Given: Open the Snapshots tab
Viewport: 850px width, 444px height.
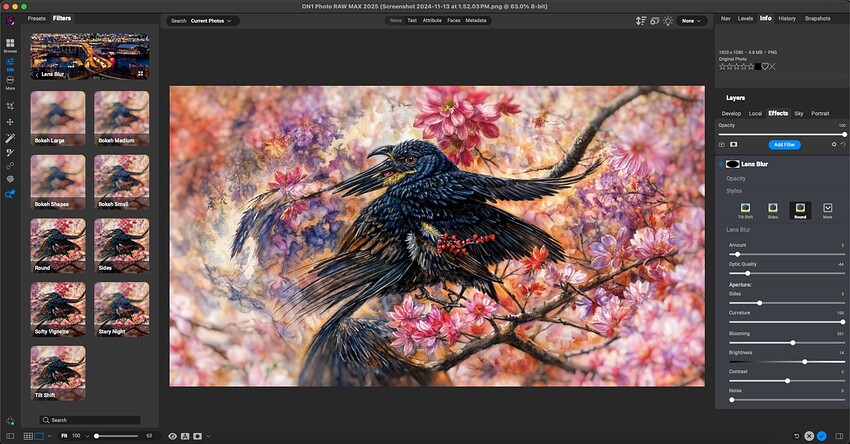Looking at the screenshot, I should pos(817,18).
